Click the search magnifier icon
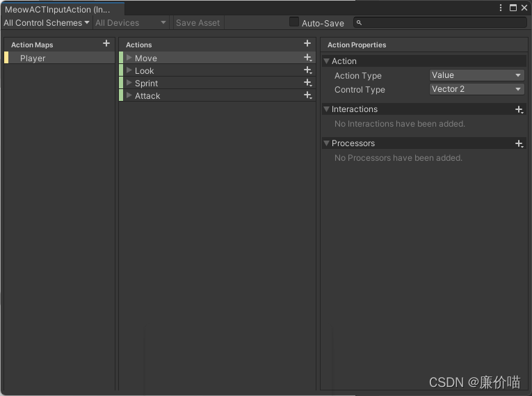Screen dimensions: 532x396 click(359, 23)
